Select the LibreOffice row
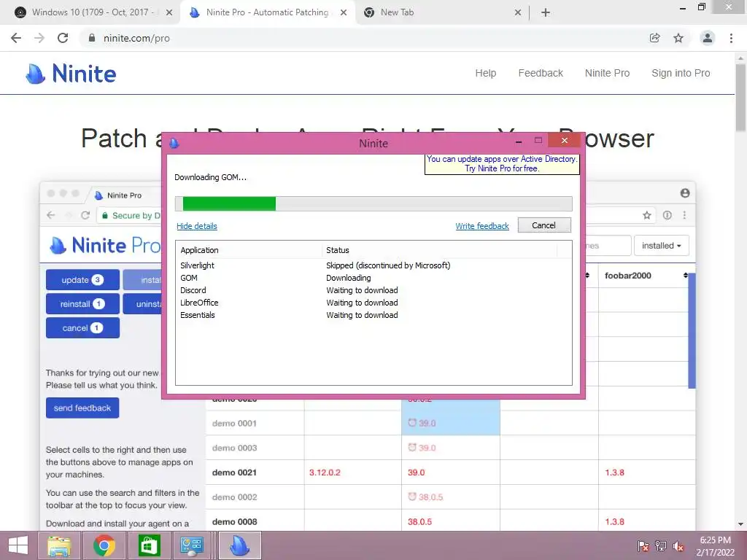Image resolution: width=747 pixels, height=560 pixels. (373, 303)
